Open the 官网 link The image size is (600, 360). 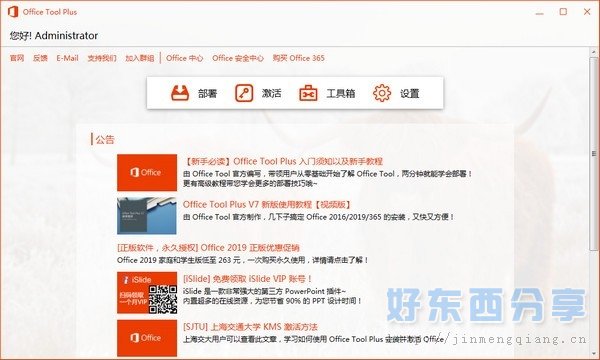pyautogui.click(x=17, y=58)
